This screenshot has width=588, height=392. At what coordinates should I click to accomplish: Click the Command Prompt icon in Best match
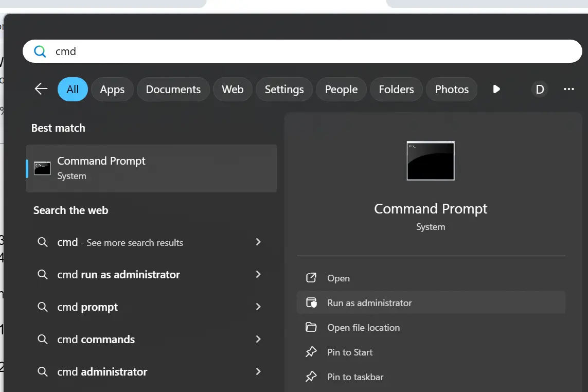42,168
